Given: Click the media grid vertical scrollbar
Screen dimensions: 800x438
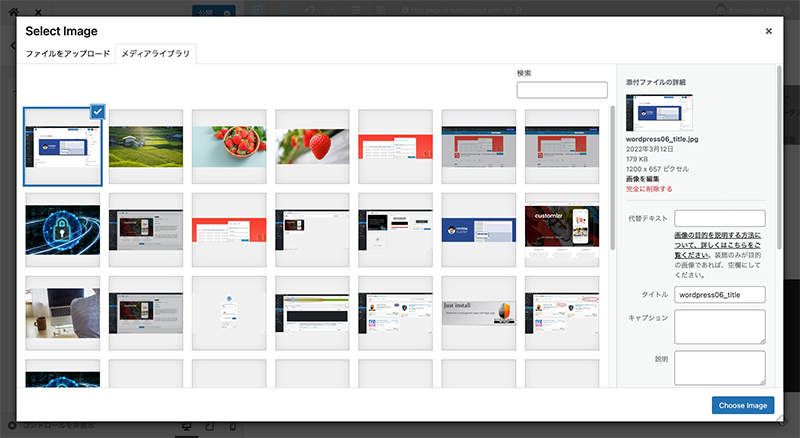Looking at the screenshot, I should point(613,180).
